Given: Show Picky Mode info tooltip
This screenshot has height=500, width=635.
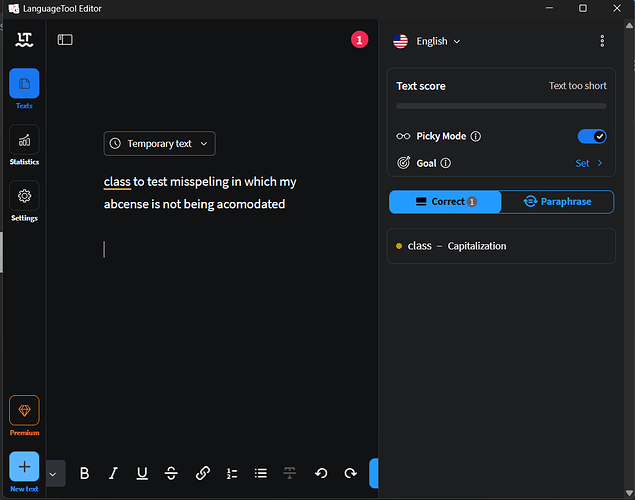Looking at the screenshot, I should tap(476, 136).
